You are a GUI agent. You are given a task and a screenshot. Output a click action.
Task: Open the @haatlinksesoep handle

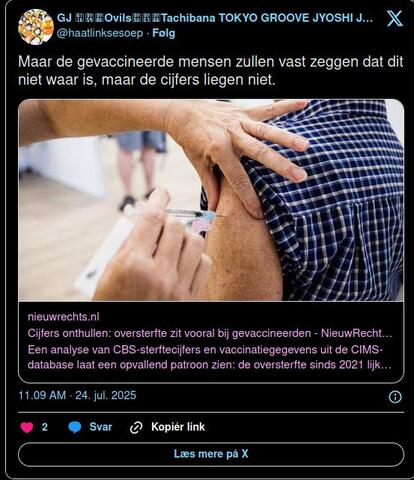[100, 33]
